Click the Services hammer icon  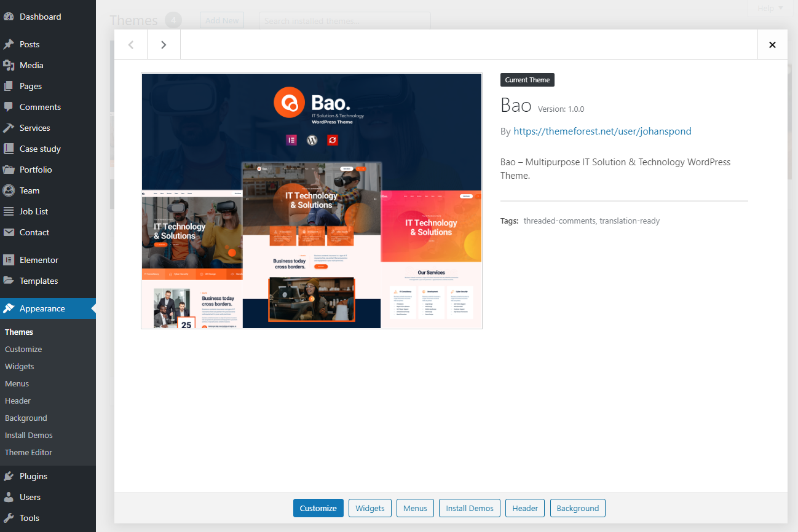coord(9,128)
